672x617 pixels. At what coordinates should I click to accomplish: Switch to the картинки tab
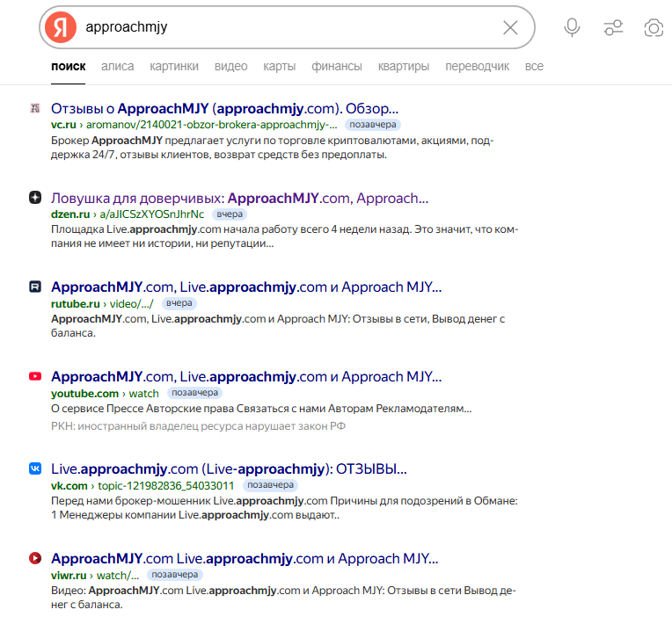pos(174,67)
